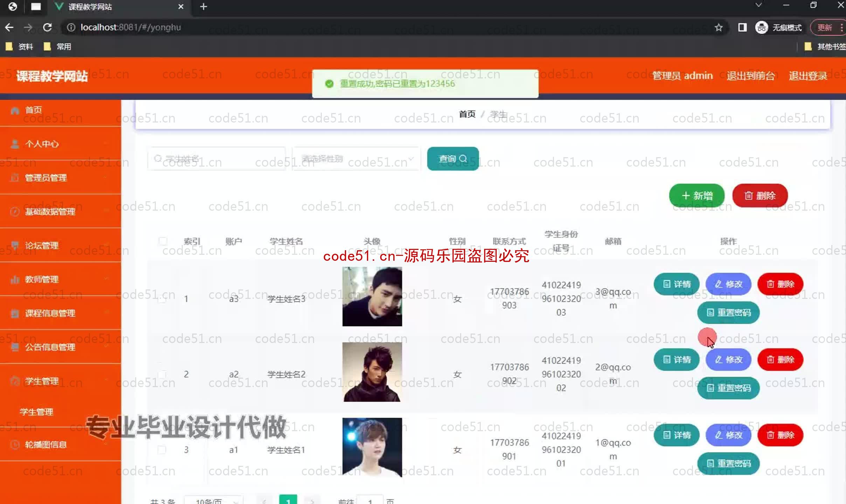The image size is (846, 504).
Task: Click the 删除 bulk delete icon
Action: click(760, 196)
